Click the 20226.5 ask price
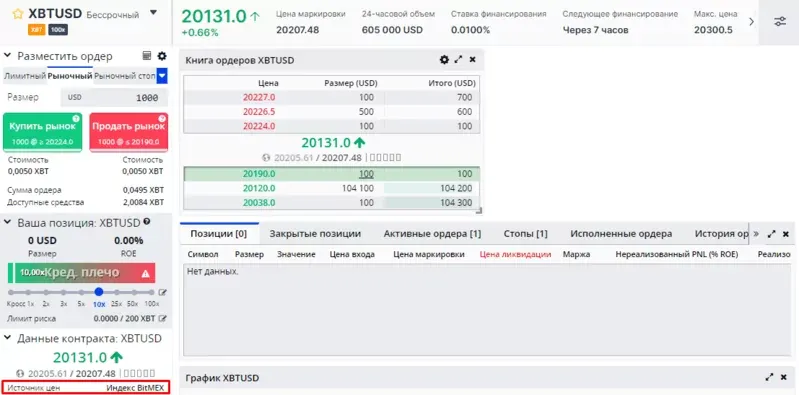The width and height of the screenshot is (799, 395). pyautogui.click(x=259, y=112)
